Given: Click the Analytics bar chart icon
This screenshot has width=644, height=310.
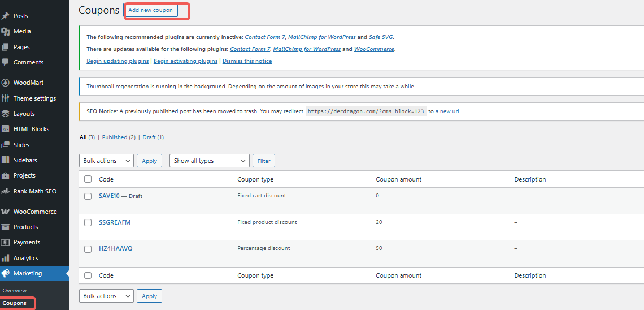Looking at the screenshot, I should [5, 258].
